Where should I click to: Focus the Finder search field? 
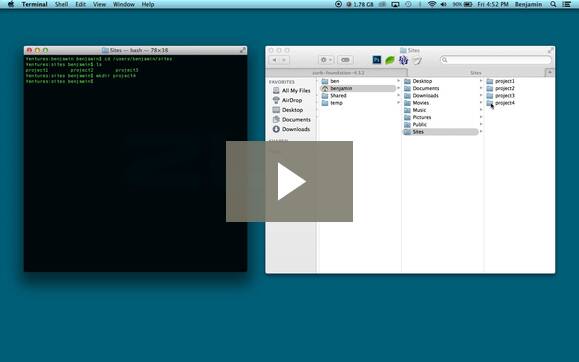pyautogui.click(x=496, y=60)
